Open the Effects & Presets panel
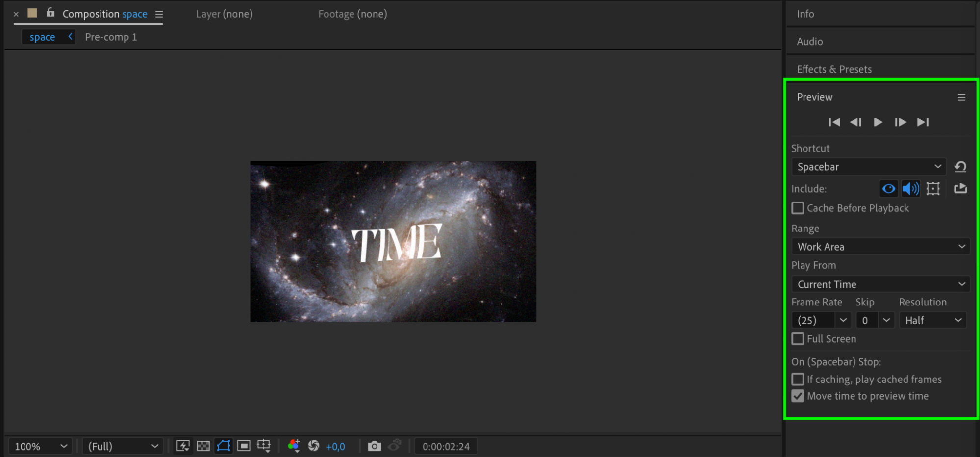The height and width of the screenshot is (457, 980). coord(834,69)
